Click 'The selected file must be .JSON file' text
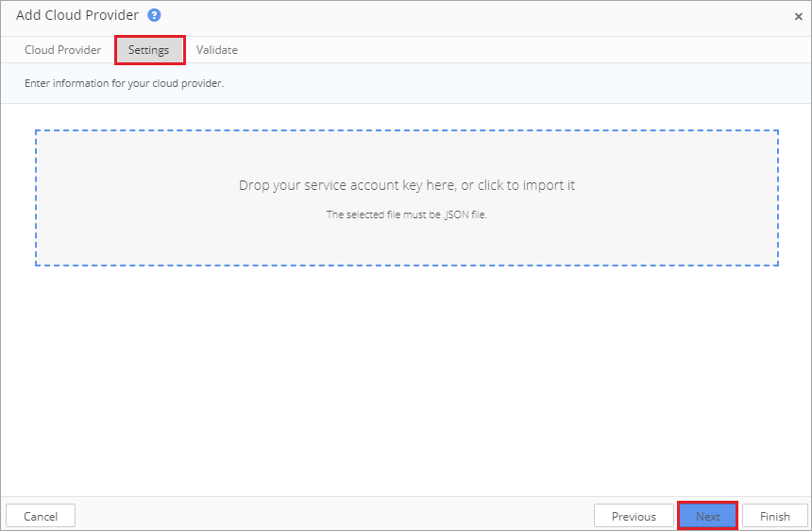The image size is (812, 531). point(407,214)
